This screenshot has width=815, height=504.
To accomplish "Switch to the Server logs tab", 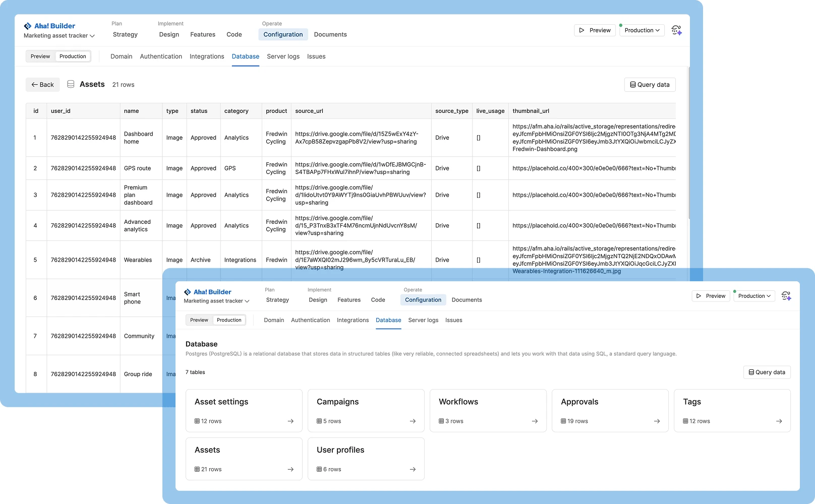I will (283, 56).
